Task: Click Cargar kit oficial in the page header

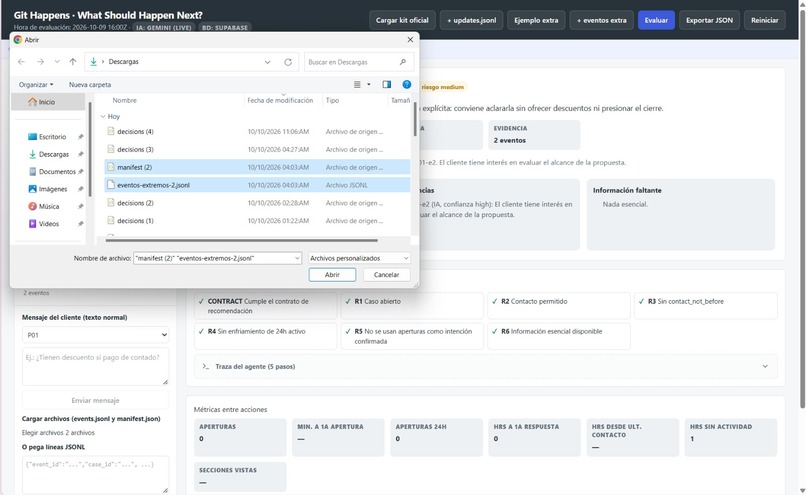Action: [402, 21]
